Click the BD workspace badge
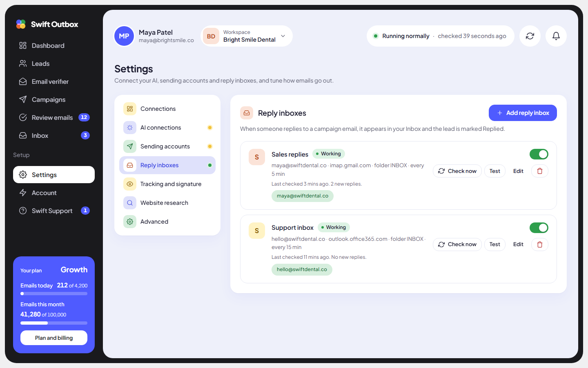588x368 pixels. [211, 36]
